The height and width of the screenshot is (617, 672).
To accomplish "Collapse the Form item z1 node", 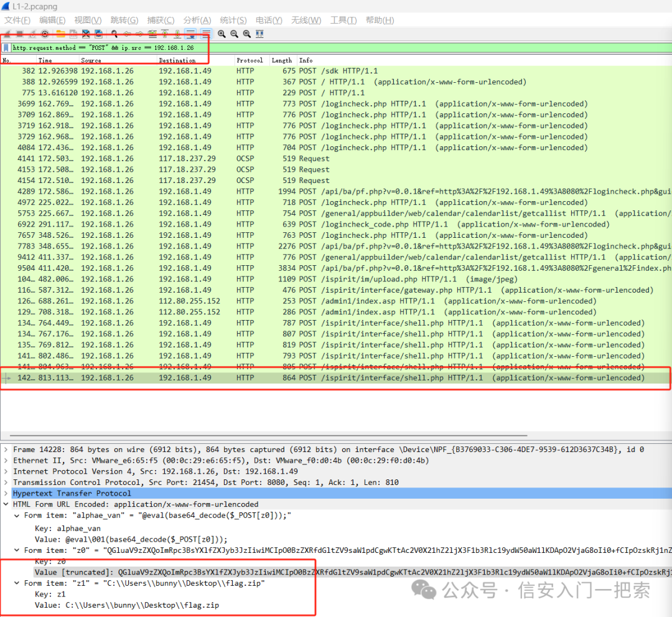I will tap(17, 583).
